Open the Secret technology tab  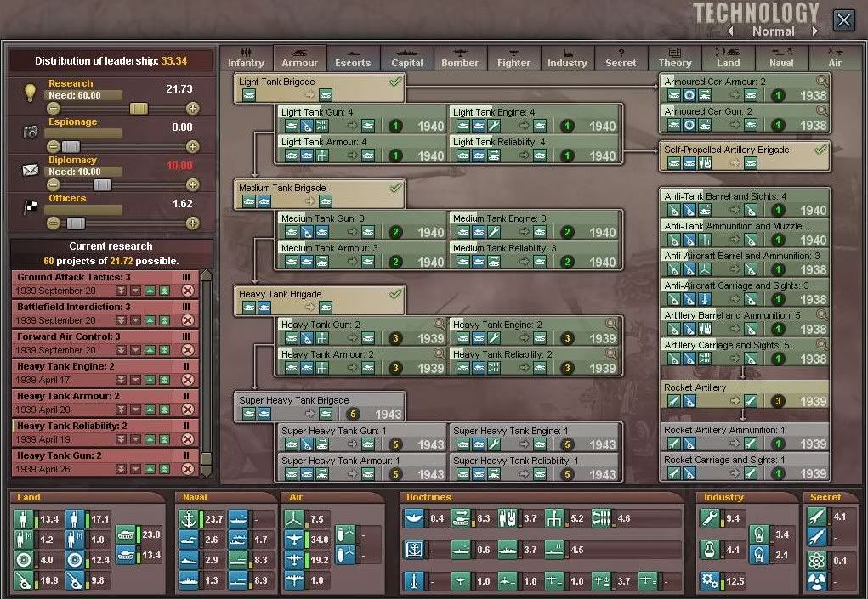[621, 58]
